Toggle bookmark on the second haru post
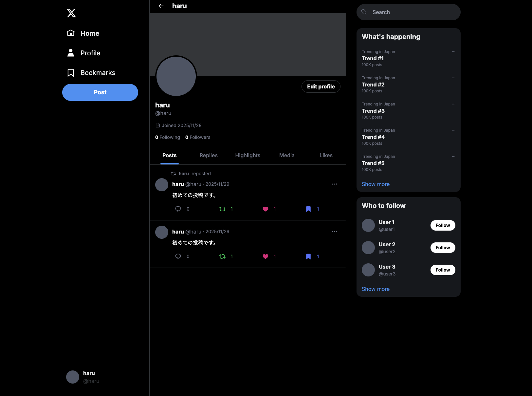Screen dimensions: 532x396 click(308, 256)
